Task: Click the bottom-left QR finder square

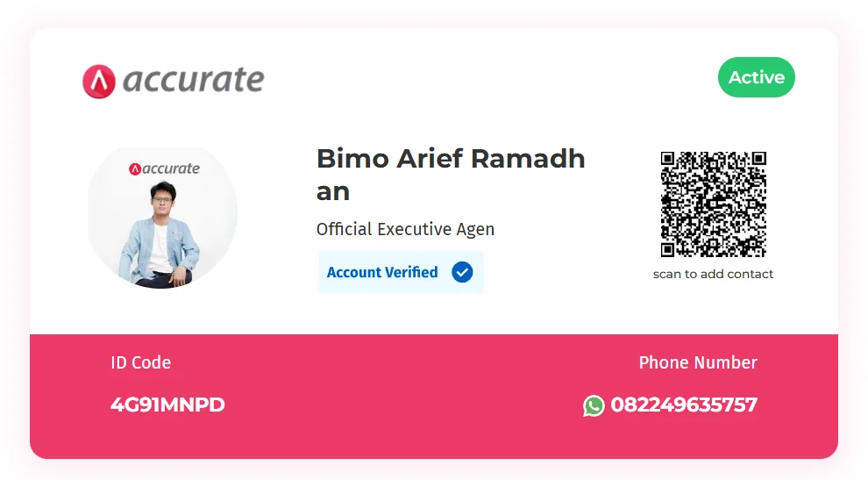Action: (x=667, y=250)
